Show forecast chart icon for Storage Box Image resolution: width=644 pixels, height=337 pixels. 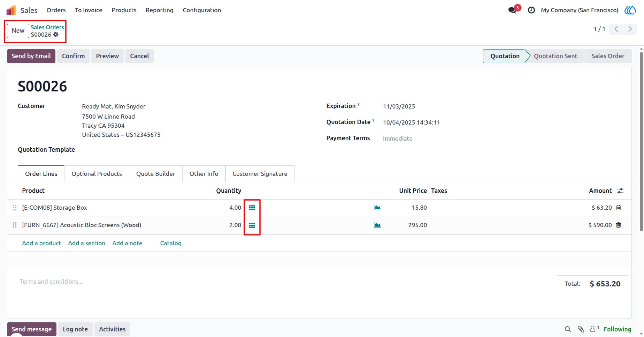(x=377, y=208)
